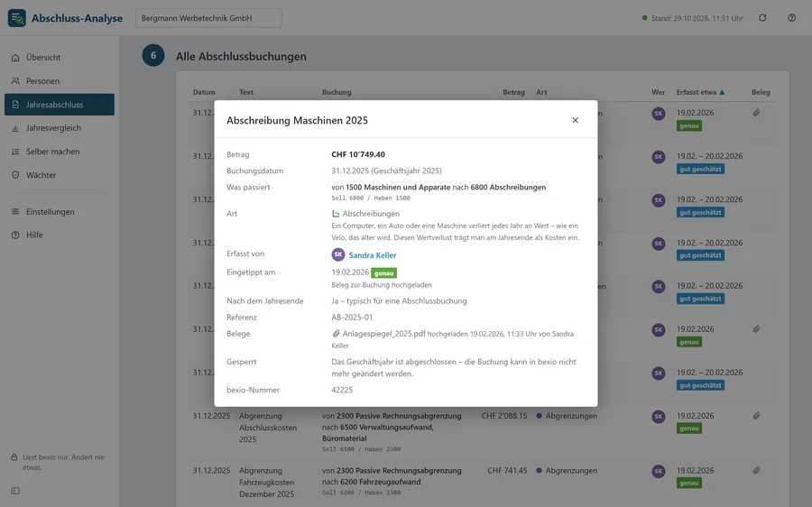Image resolution: width=812 pixels, height=507 pixels.
Task: Open the Anlagespiegel_2025.pdf attachment
Action: tap(383, 334)
